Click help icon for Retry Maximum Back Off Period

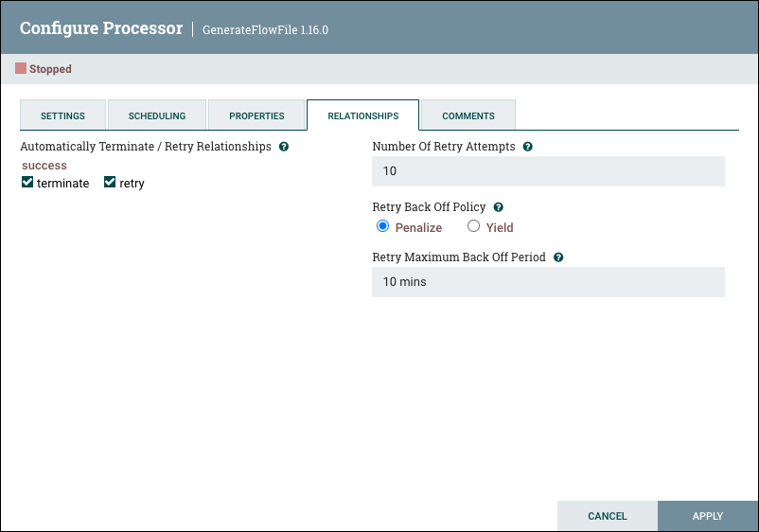[x=558, y=257]
